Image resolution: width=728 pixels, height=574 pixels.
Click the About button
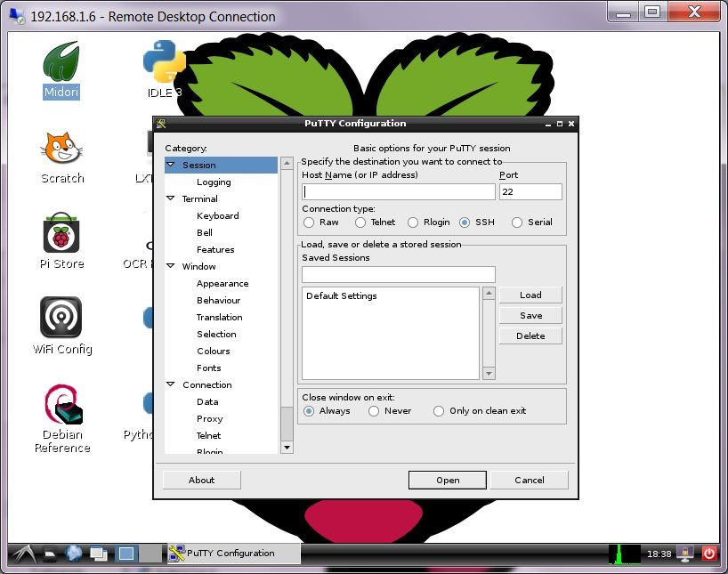(x=201, y=481)
